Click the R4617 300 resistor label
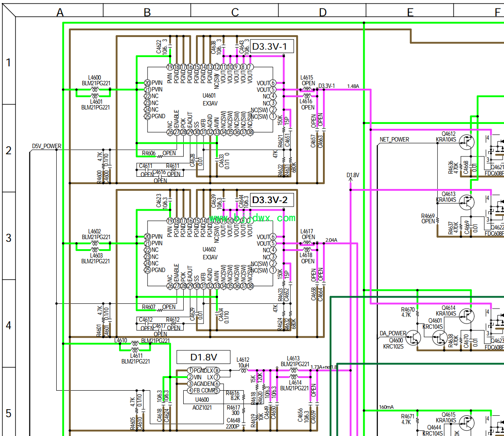Viewport: 504px width, 436px height. [233, 410]
